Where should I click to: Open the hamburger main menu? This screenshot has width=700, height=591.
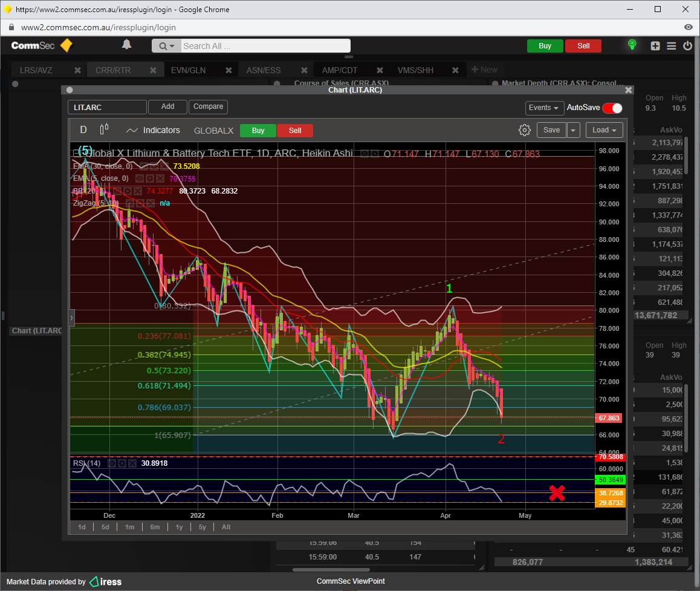(x=671, y=46)
